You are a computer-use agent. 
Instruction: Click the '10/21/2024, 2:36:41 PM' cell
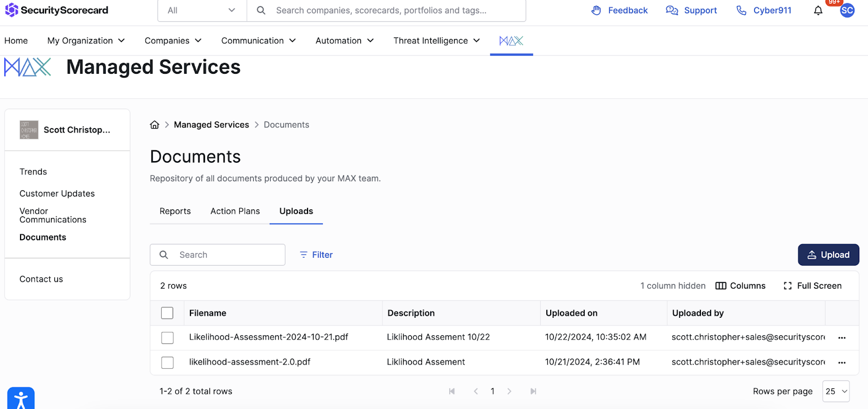click(592, 362)
